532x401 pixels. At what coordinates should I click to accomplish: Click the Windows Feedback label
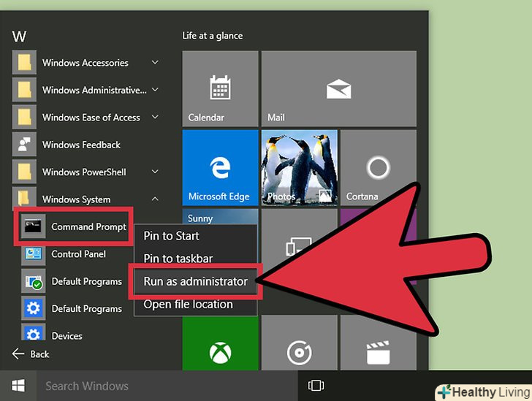pyautogui.click(x=81, y=145)
